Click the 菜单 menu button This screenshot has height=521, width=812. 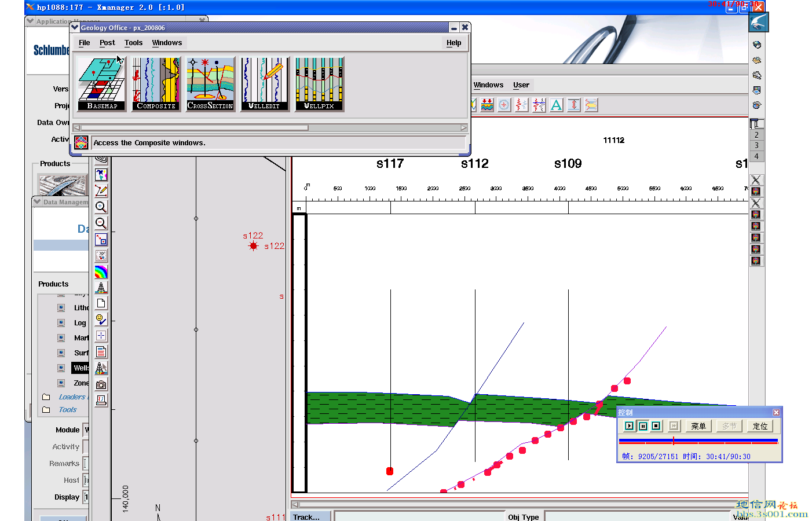tap(698, 426)
